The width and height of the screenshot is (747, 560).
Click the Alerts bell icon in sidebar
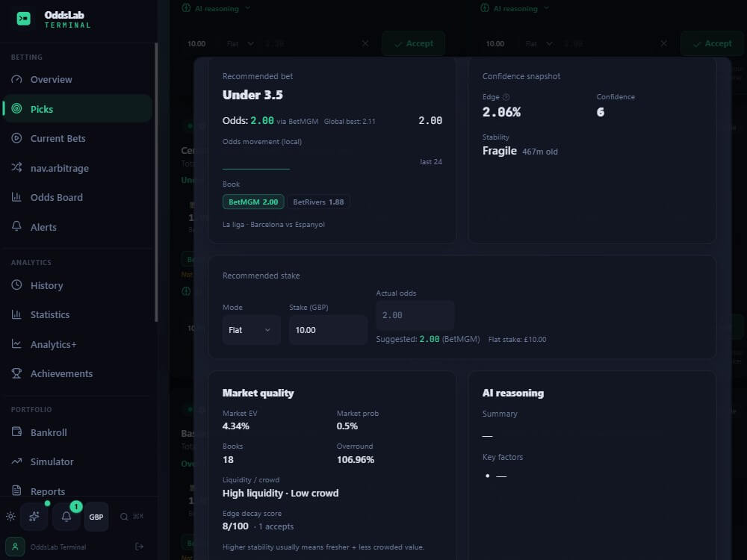(x=16, y=225)
